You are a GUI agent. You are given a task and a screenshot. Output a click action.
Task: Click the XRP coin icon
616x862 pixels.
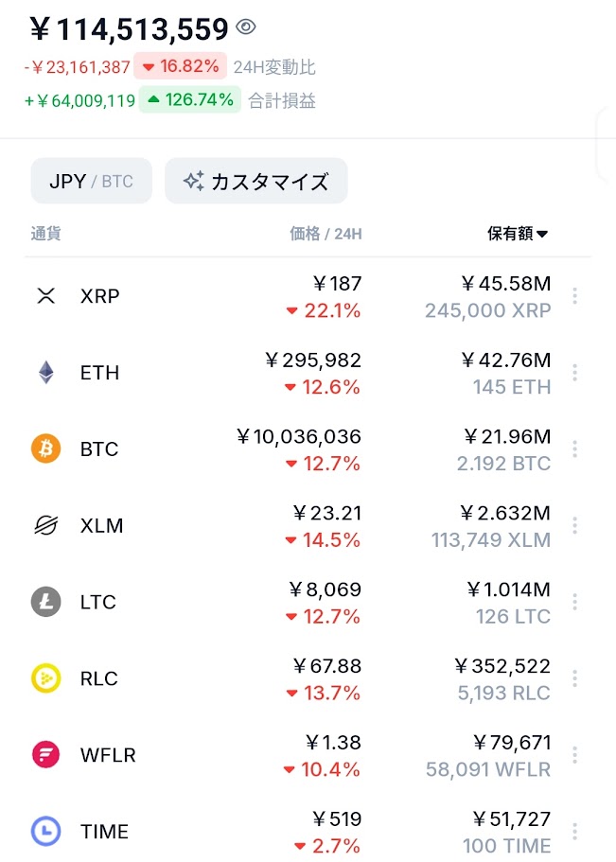pos(45,296)
